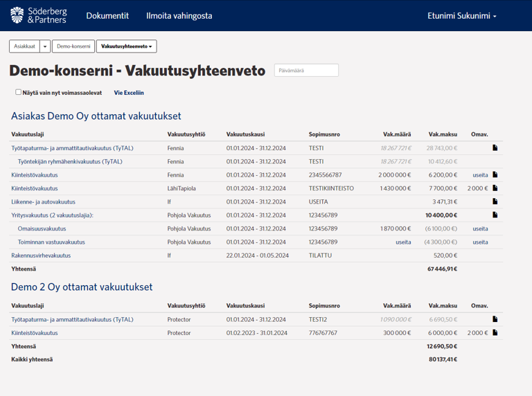Open the Dokumentit menu
This screenshot has width=532, height=396.
pos(107,16)
